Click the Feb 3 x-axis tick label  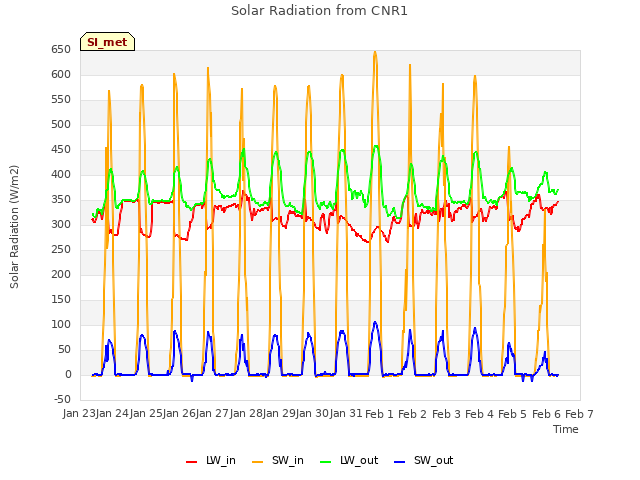(x=446, y=414)
